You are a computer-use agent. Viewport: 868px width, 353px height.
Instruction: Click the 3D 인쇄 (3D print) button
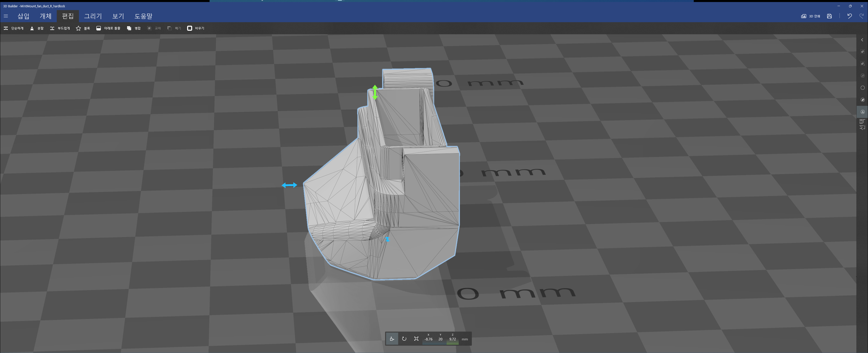[x=811, y=16]
